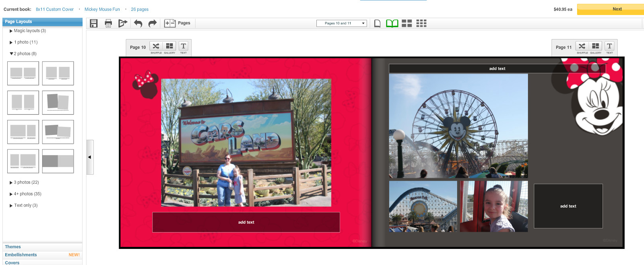Choose two-photo full-bleed split layout
644x265 pixels.
coord(58,161)
